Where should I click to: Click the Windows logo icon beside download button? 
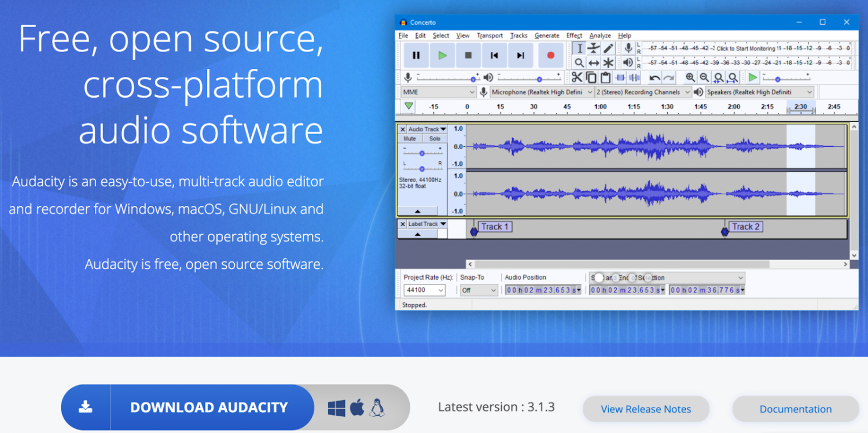click(x=337, y=408)
